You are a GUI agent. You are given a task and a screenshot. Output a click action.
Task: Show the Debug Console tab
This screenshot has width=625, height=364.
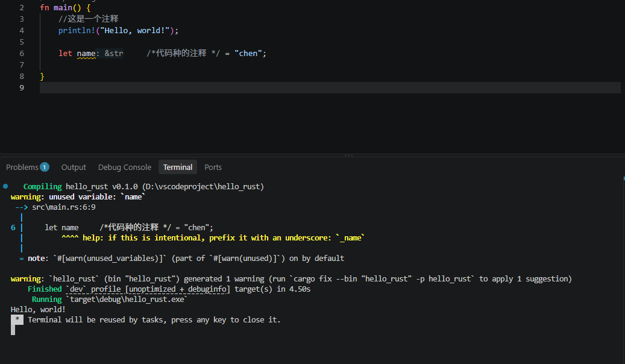pyautogui.click(x=125, y=167)
